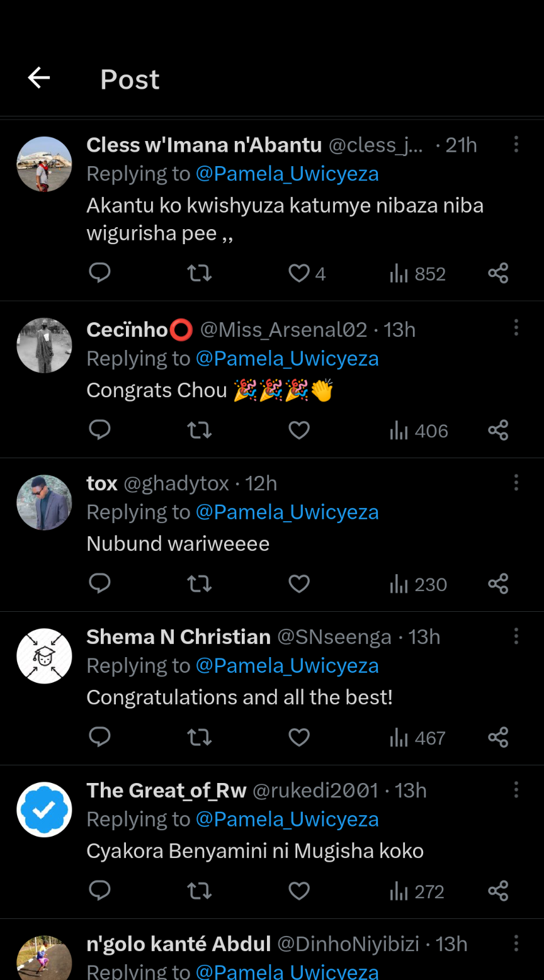
Task: Open three-dot menu on Shema N Christian's reply
Action: pos(516,636)
